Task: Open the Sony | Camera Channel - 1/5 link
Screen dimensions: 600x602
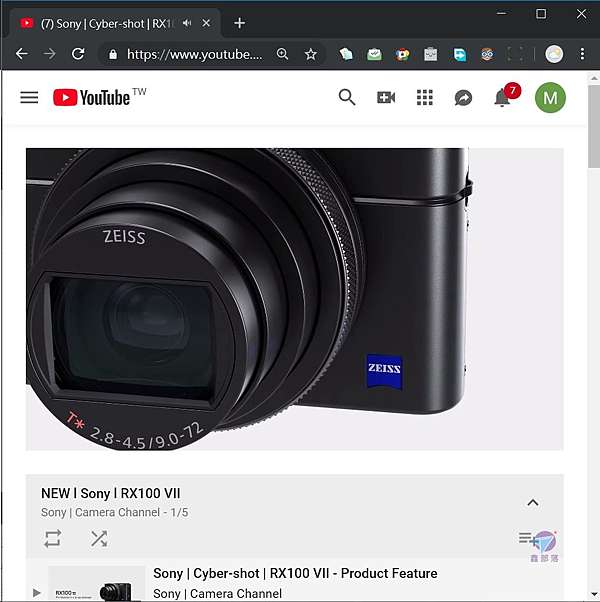Action: 114,513
